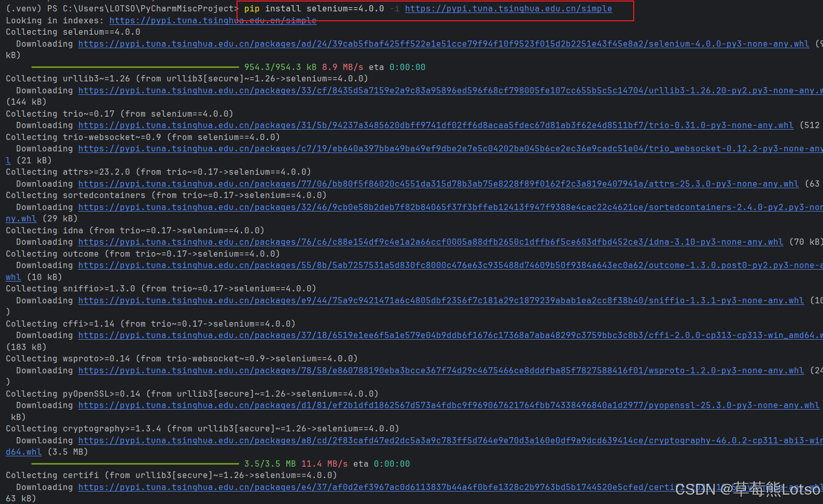
Task: Click the 'Collecting certifi' line
Action: (x=171, y=475)
